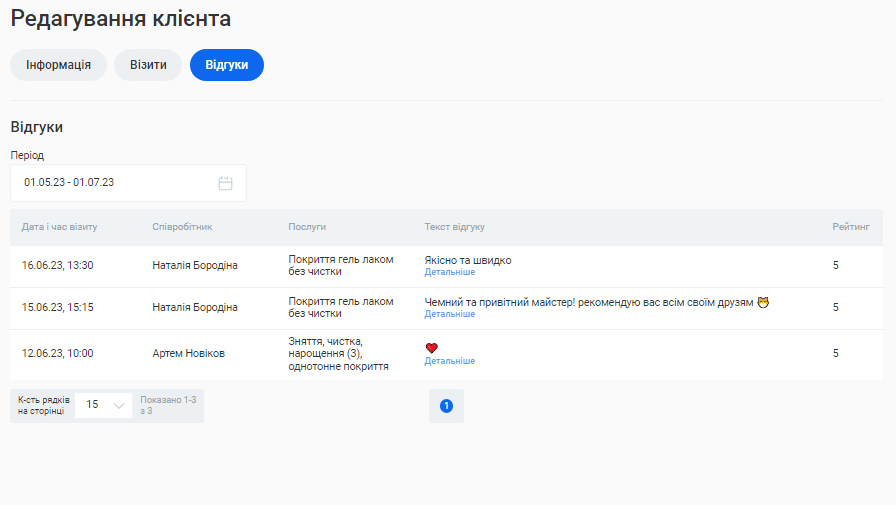Open Детальніше under the heart review
This screenshot has width=896, height=505.
pyautogui.click(x=449, y=361)
